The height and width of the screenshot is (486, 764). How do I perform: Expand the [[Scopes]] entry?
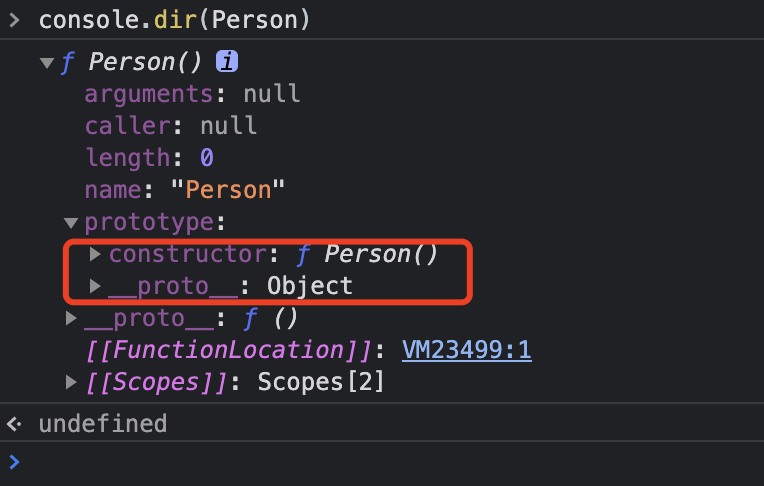coord(71,382)
